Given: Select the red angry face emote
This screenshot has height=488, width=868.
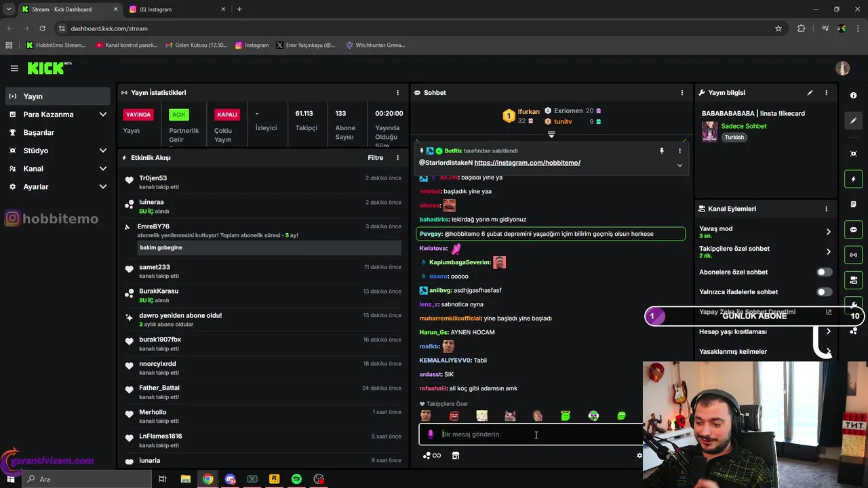Looking at the screenshot, I should [x=454, y=415].
